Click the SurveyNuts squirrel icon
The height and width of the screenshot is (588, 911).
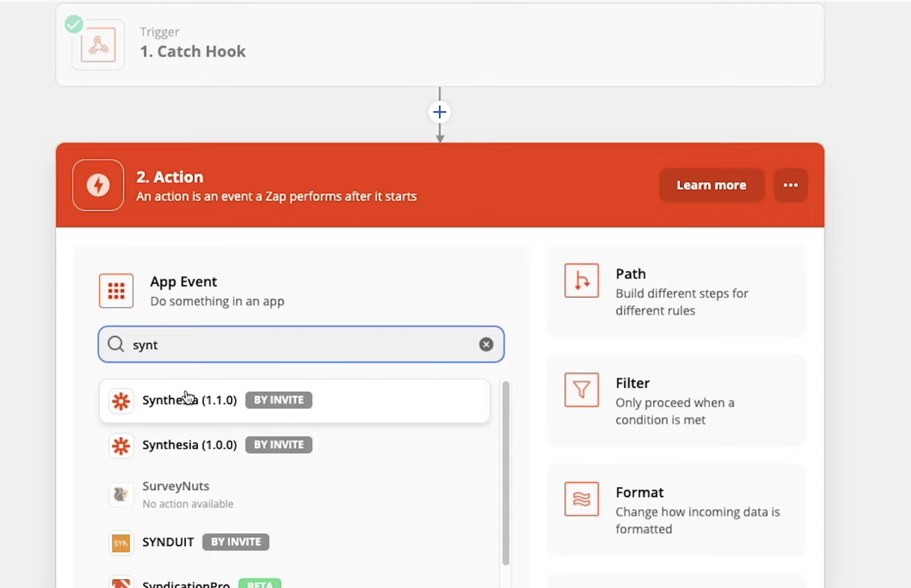point(121,494)
